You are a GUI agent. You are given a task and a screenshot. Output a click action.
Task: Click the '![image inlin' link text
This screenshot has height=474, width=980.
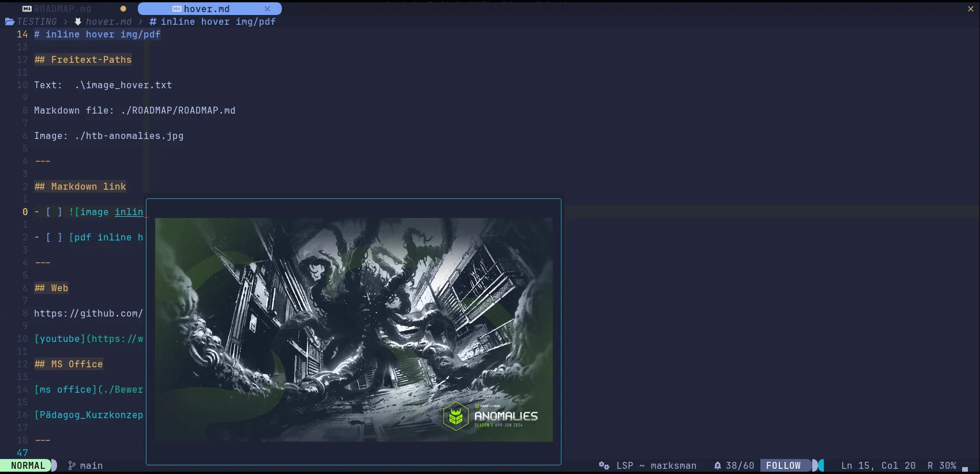pos(106,212)
